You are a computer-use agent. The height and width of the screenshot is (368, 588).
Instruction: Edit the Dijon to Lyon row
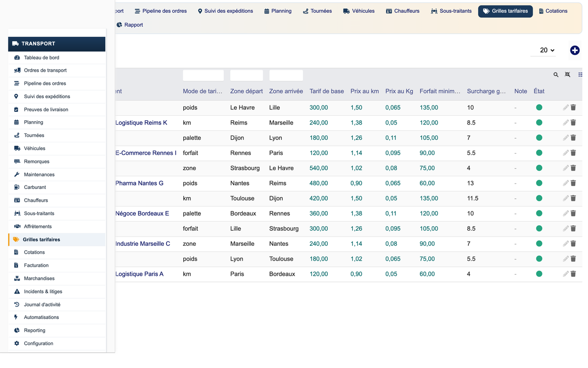click(565, 138)
